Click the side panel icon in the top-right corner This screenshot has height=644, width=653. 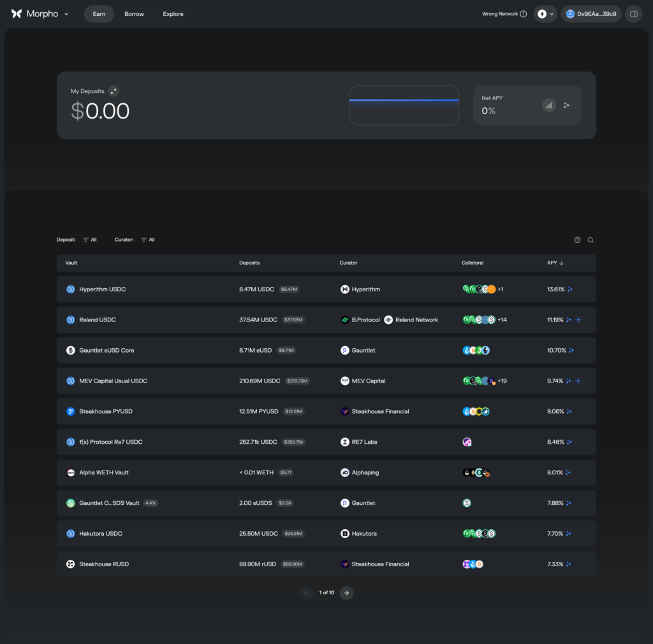pos(633,14)
